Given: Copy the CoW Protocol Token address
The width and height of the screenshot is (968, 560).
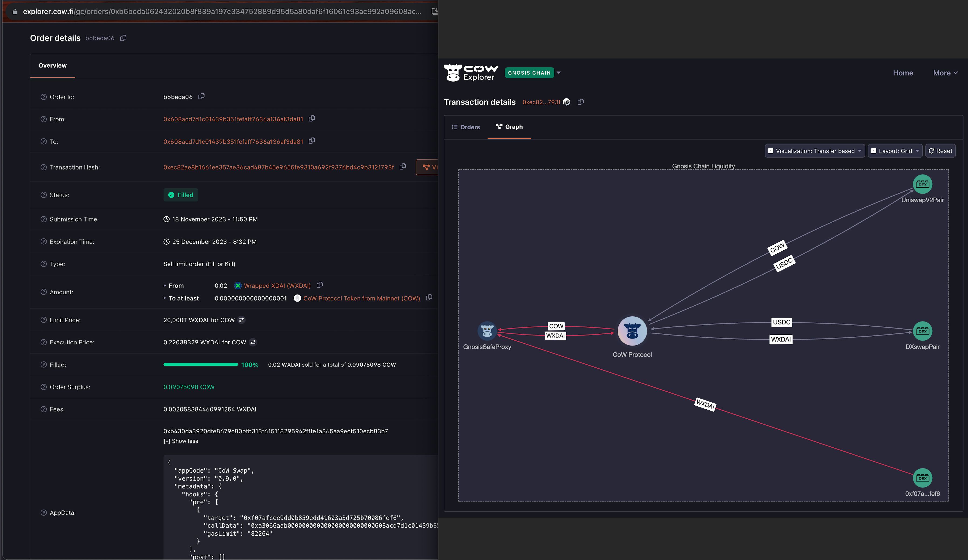Looking at the screenshot, I should click(429, 298).
